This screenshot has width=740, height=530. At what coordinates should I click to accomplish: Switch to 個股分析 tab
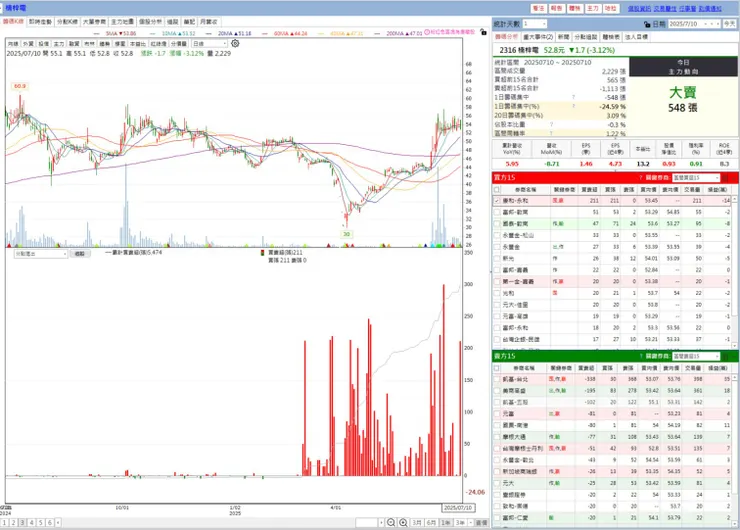click(150, 22)
